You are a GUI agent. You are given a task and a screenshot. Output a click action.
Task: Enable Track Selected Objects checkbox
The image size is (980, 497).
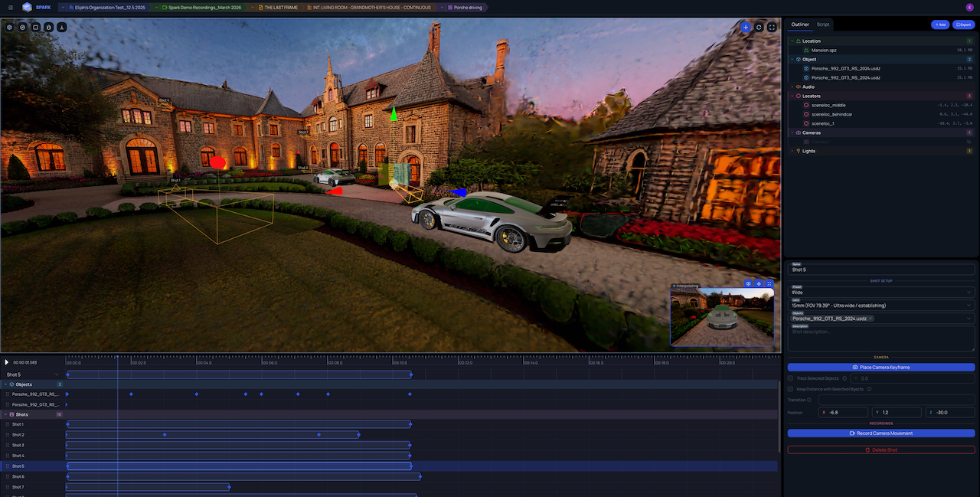791,378
